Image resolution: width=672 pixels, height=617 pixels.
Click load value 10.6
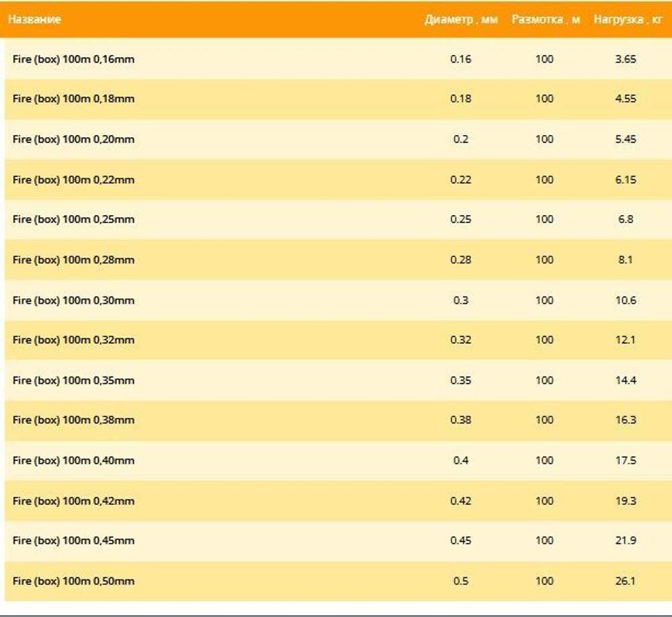coord(626,300)
